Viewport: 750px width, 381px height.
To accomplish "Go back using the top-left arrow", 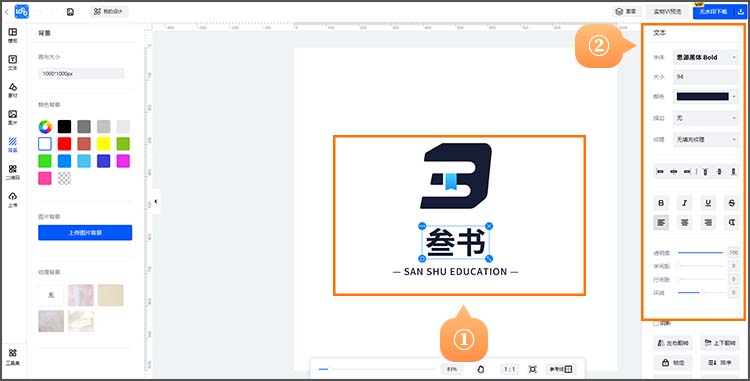I will [x=7, y=11].
